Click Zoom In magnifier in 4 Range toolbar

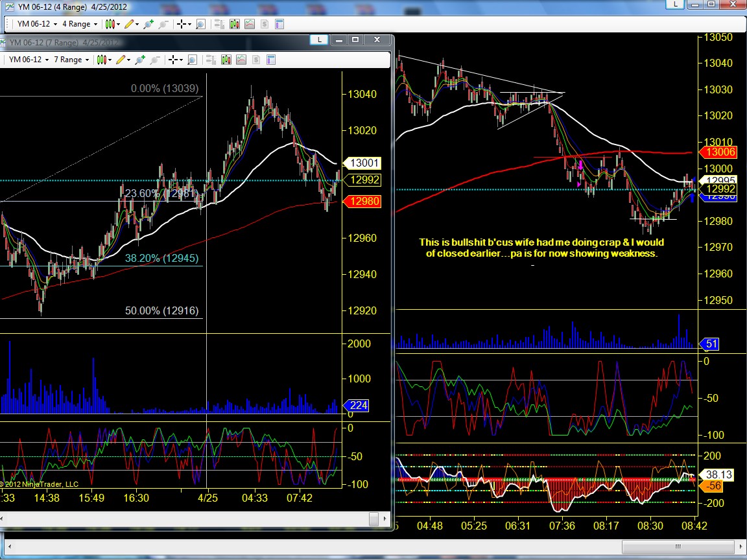148,24
